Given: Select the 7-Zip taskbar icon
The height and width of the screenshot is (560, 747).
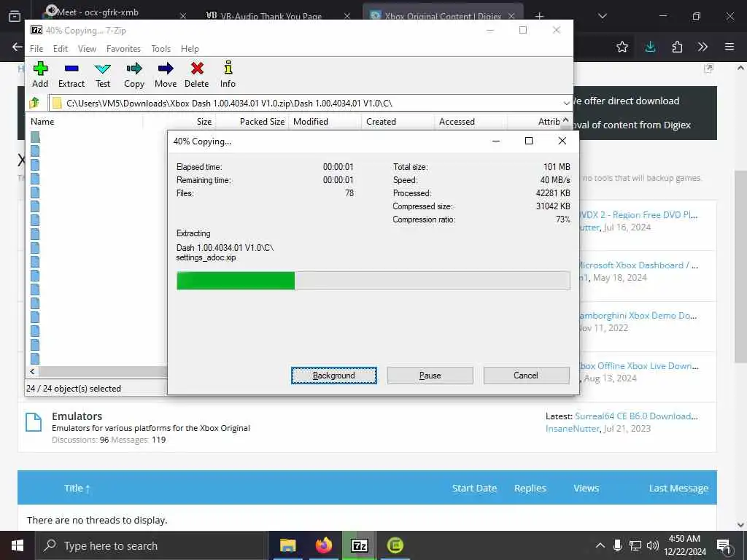Looking at the screenshot, I should tap(359, 545).
